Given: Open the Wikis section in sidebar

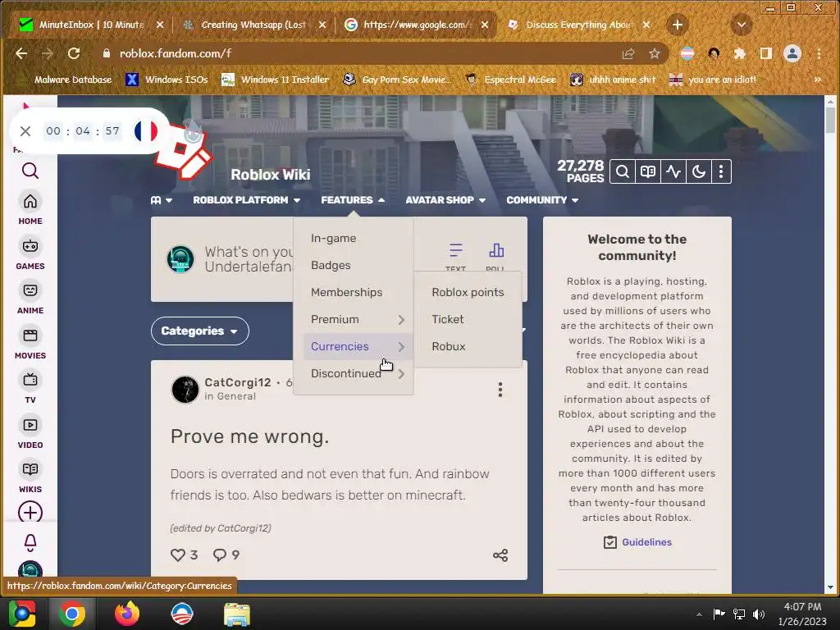Looking at the screenshot, I should [30, 477].
